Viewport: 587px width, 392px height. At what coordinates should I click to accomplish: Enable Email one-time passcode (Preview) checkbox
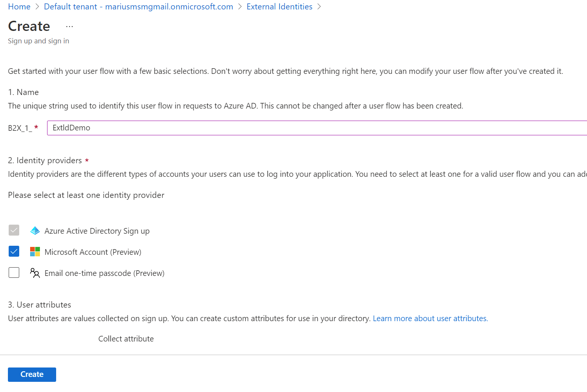(x=14, y=273)
